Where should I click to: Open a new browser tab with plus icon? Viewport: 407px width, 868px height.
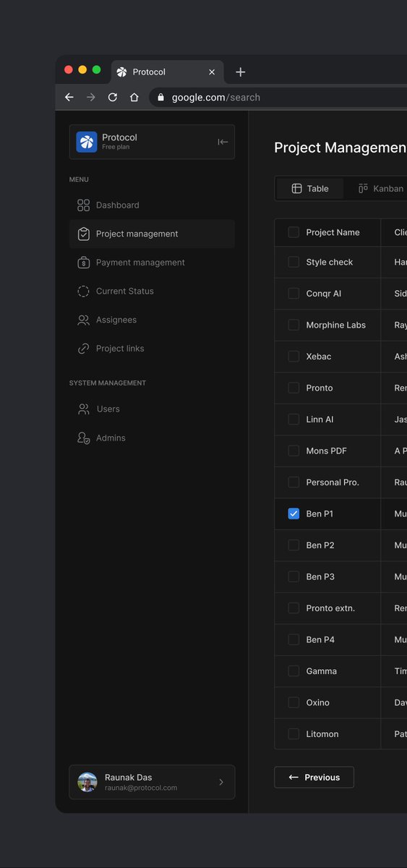tap(241, 72)
